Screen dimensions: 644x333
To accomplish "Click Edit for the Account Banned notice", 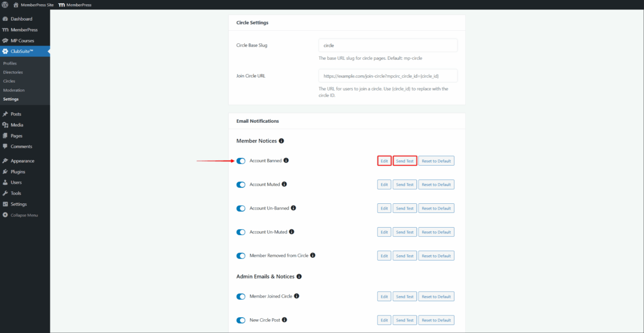I will pyautogui.click(x=384, y=160).
